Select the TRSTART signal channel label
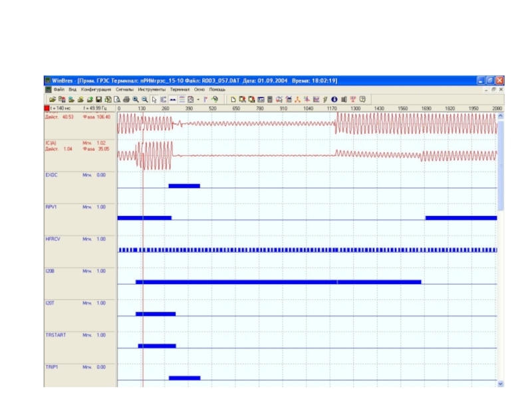The height and width of the screenshot is (399, 532). (55, 335)
